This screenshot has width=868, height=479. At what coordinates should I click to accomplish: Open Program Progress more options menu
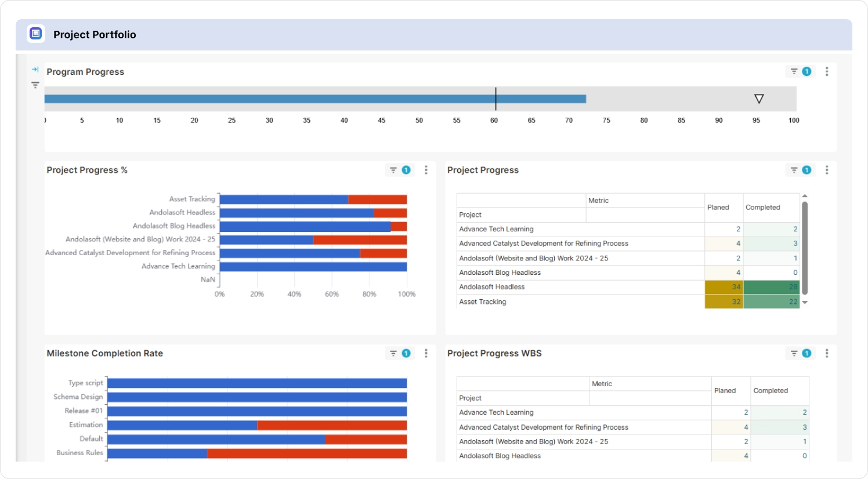click(827, 71)
